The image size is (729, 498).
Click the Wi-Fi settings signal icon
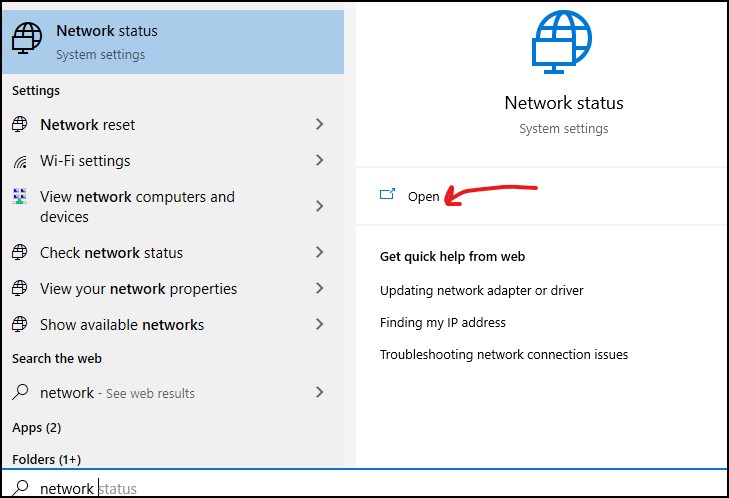tap(20, 161)
